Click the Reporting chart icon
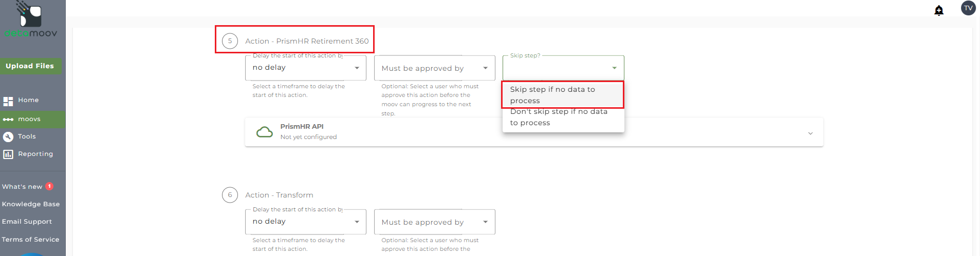This screenshot has height=256, width=980. [x=8, y=154]
